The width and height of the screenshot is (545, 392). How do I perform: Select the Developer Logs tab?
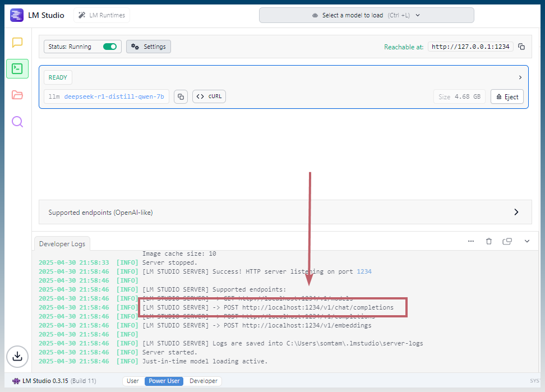point(62,243)
